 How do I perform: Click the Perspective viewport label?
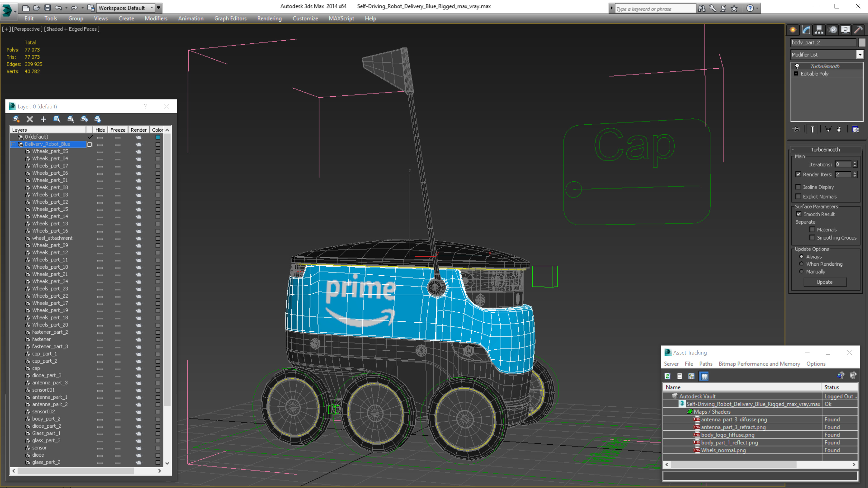tap(27, 29)
